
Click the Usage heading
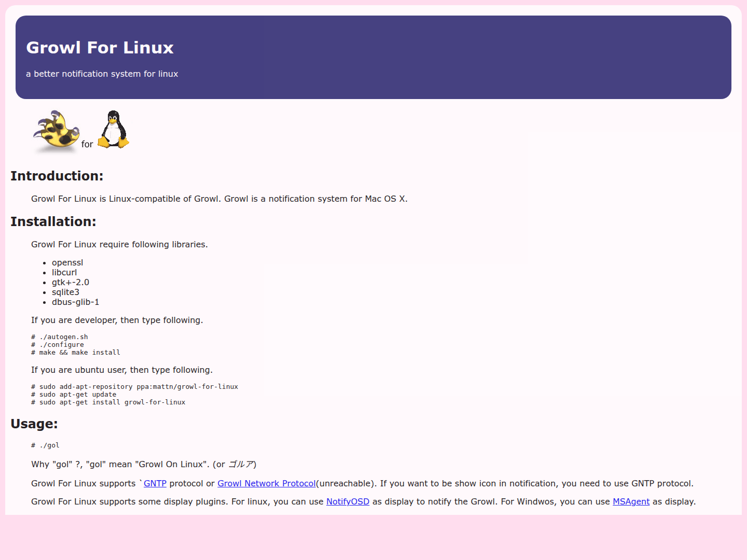click(34, 424)
